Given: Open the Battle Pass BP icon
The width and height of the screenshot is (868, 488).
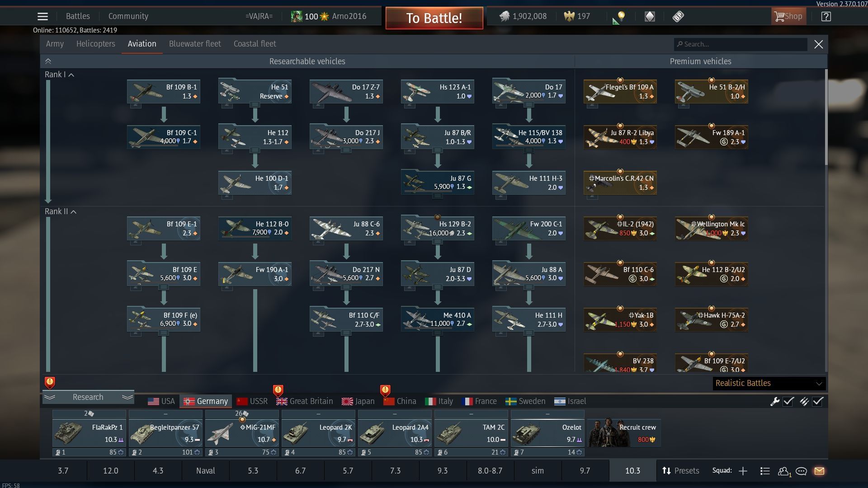Looking at the screenshot, I should pos(678,16).
